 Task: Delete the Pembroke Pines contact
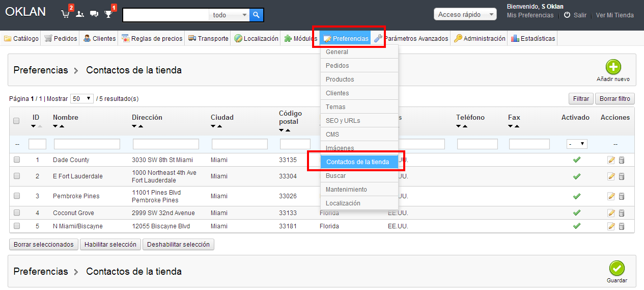coord(622,196)
